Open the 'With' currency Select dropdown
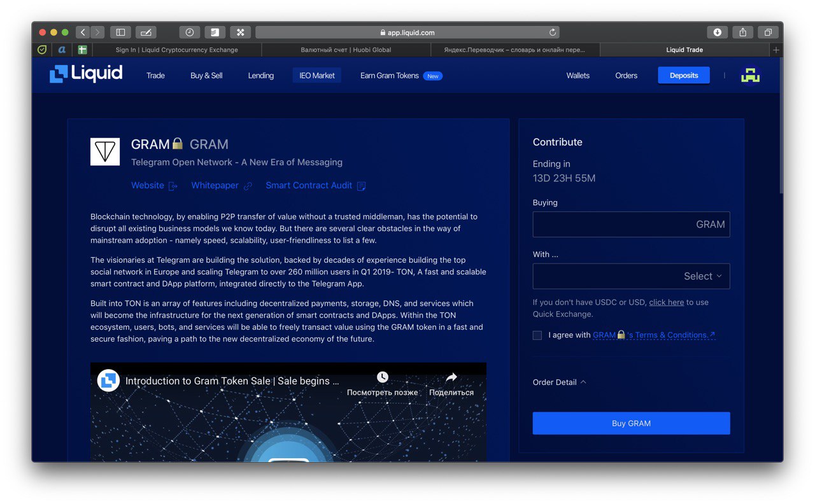The height and width of the screenshot is (504, 815). point(631,276)
